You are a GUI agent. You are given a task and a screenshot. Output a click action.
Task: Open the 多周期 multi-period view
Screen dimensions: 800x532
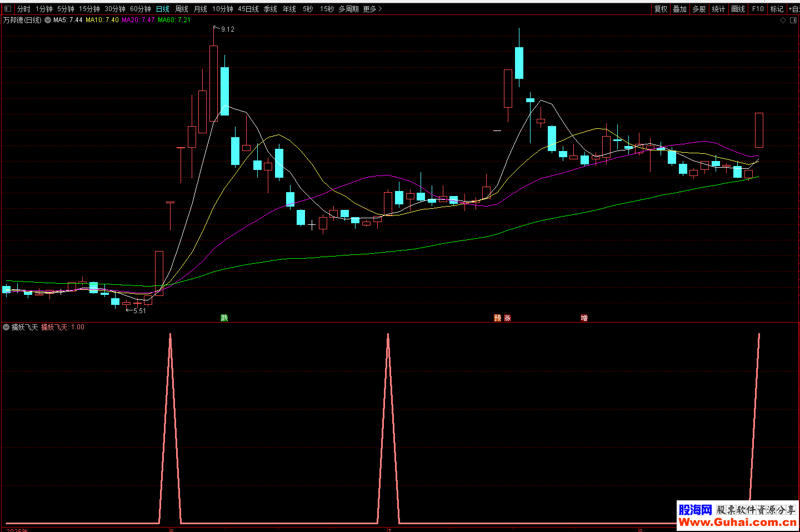pyautogui.click(x=348, y=9)
